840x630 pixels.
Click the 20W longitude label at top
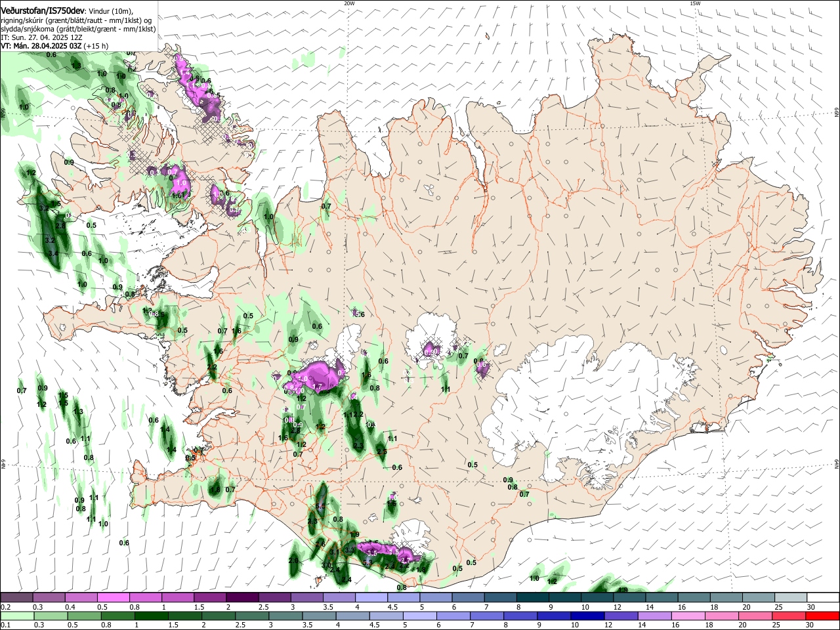(x=349, y=3)
